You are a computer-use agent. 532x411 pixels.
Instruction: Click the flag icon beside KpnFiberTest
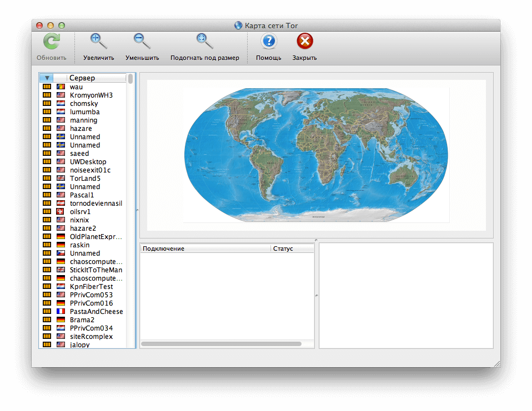61,286
